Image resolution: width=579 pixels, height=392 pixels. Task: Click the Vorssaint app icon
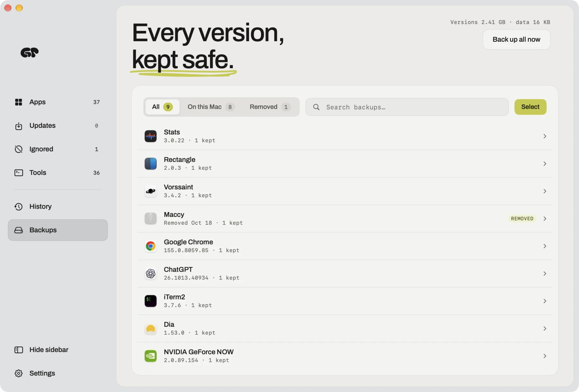point(151,191)
